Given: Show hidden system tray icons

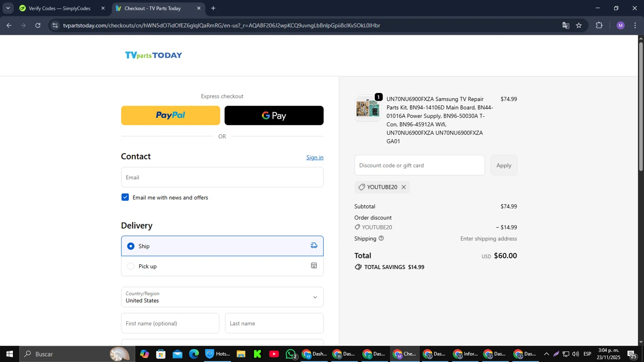Looking at the screenshot, I should (x=546, y=354).
